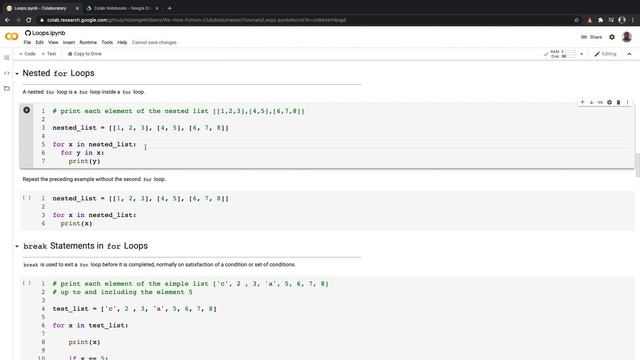
Task: Open the user account avatar
Action: [627, 37]
